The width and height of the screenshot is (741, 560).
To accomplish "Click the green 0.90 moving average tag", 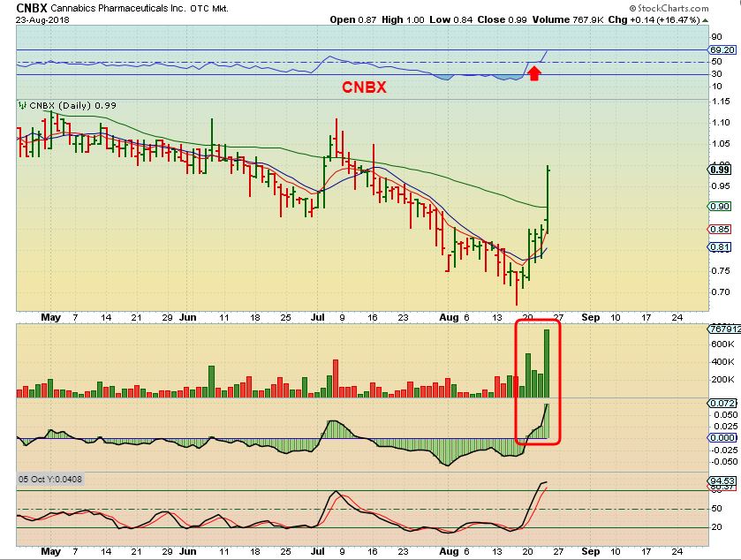I will [x=720, y=206].
